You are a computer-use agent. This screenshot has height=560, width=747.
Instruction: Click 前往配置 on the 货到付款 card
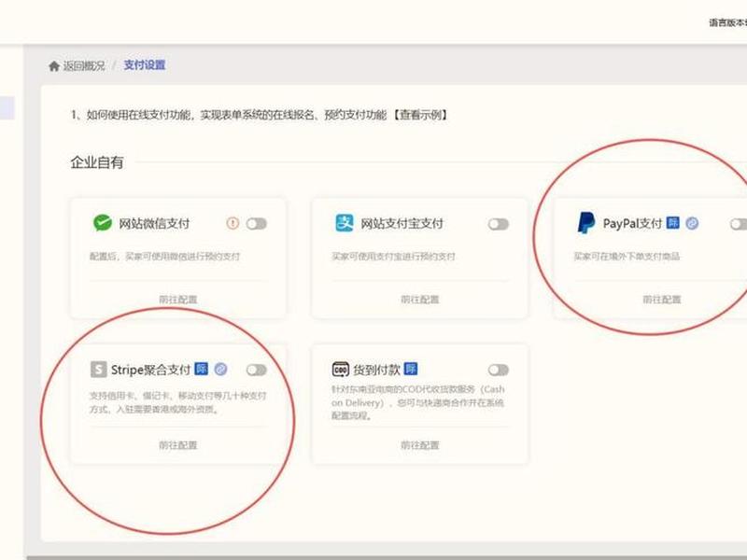419,445
